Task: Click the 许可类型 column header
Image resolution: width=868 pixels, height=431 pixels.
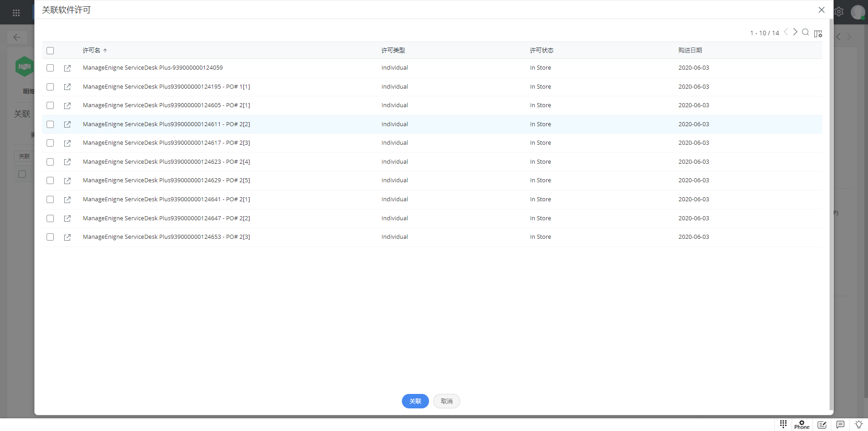Action: coord(393,50)
